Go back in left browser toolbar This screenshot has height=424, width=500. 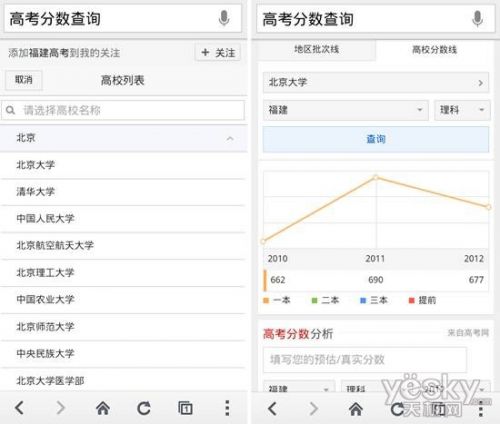point(19,407)
